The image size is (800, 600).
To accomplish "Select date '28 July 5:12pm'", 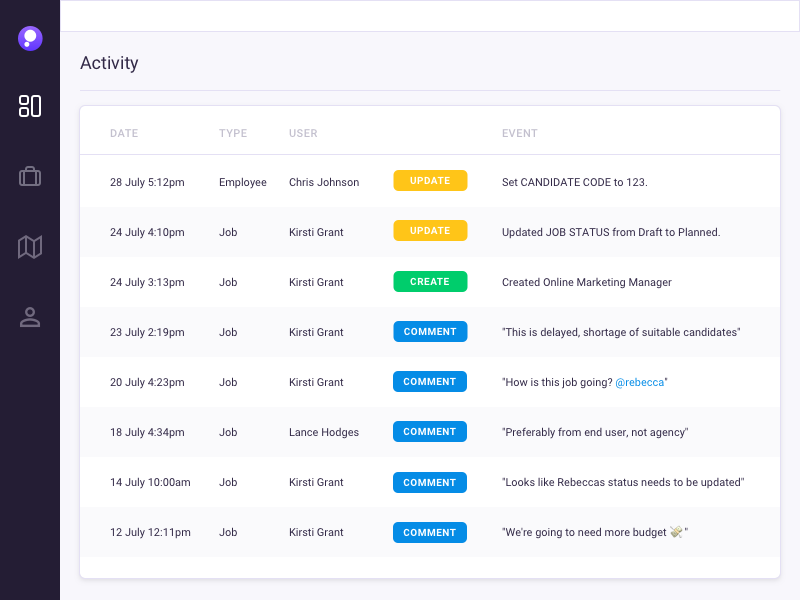I will (147, 182).
